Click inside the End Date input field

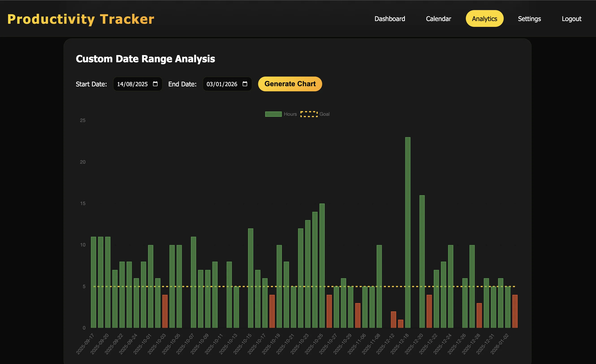pyautogui.click(x=222, y=84)
